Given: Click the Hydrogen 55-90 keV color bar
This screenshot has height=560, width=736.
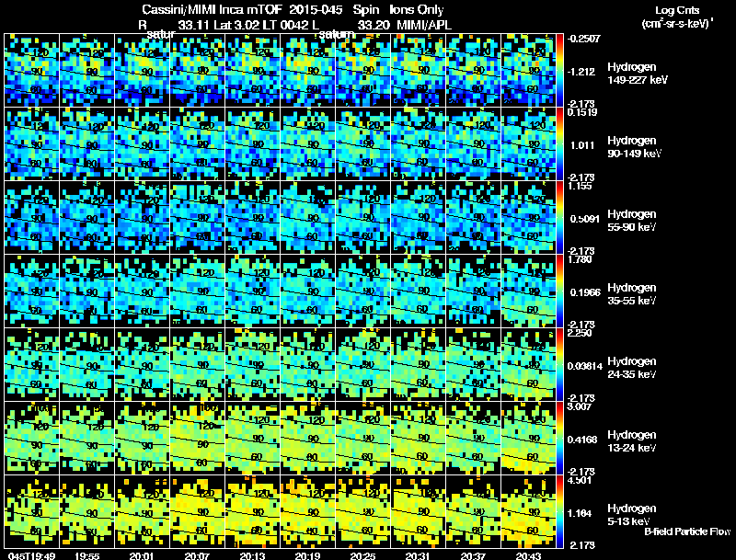Looking at the screenshot, I should click(559, 218).
